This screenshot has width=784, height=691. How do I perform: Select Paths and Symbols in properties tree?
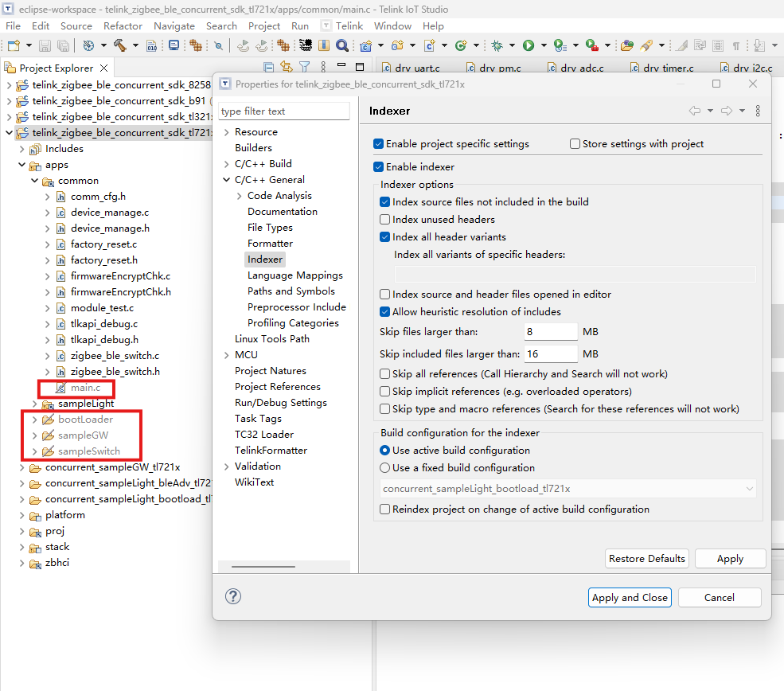291,291
